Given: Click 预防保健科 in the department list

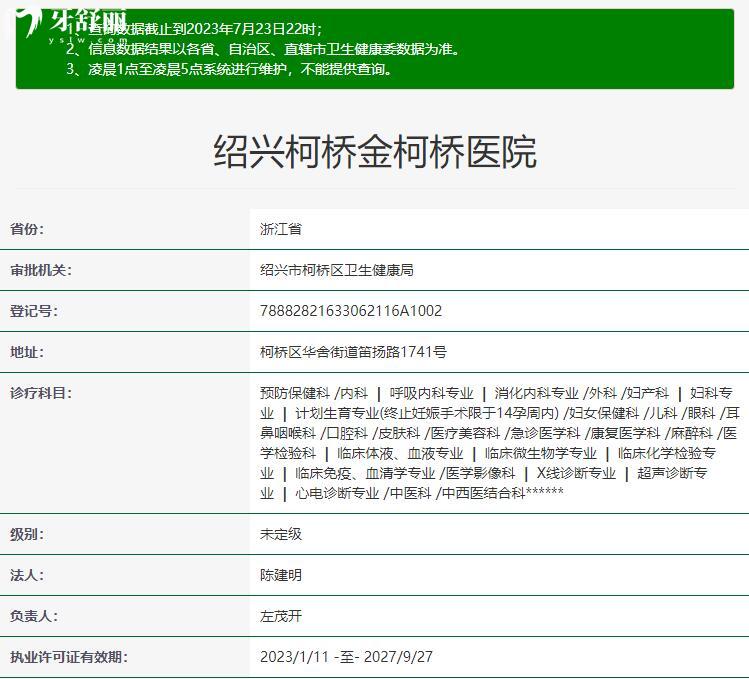Looking at the screenshot, I should 295,393.
